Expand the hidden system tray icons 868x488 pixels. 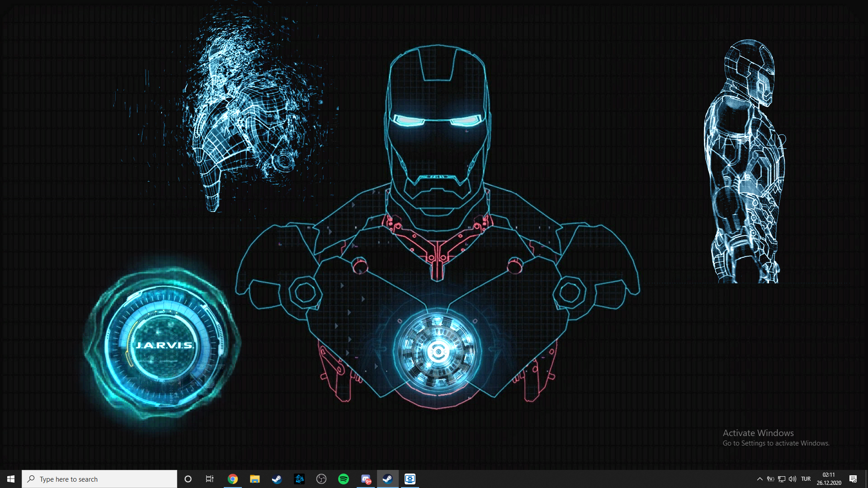tap(760, 479)
